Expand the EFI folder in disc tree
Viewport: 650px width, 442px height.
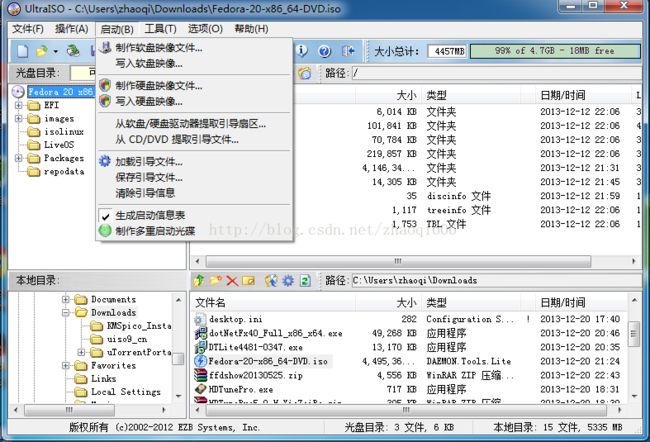(x=18, y=105)
